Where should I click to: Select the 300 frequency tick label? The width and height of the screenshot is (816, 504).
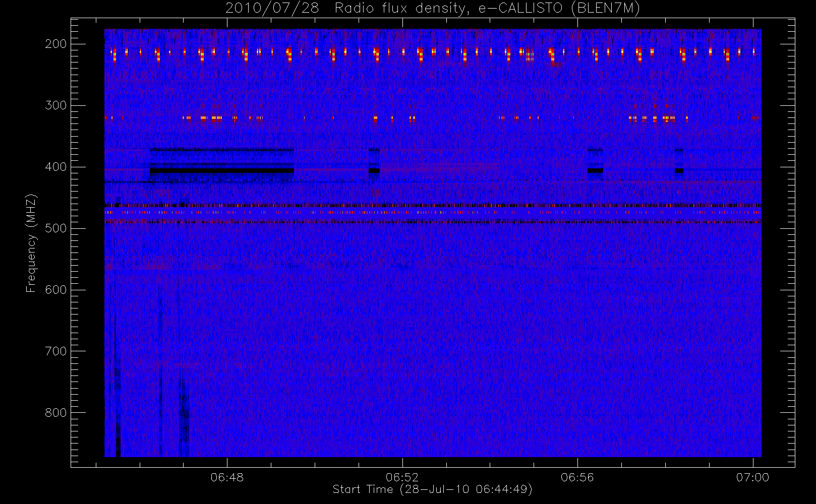pos(56,105)
